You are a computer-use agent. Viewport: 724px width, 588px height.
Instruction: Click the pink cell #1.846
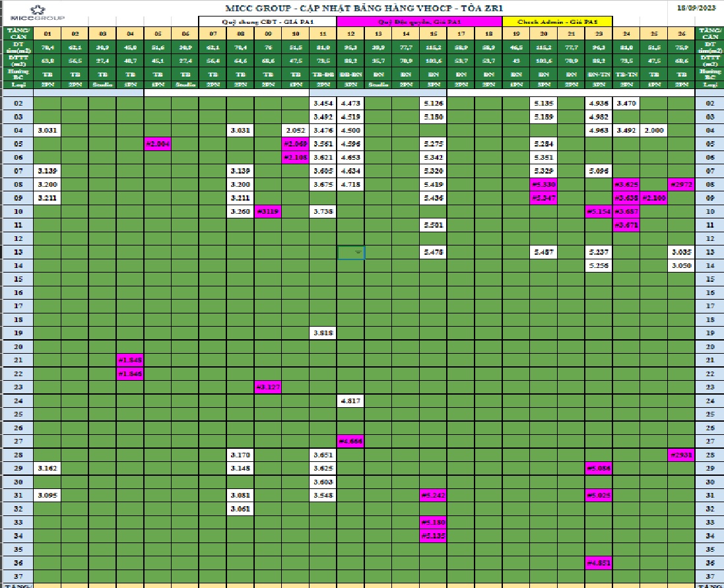tap(130, 374)
